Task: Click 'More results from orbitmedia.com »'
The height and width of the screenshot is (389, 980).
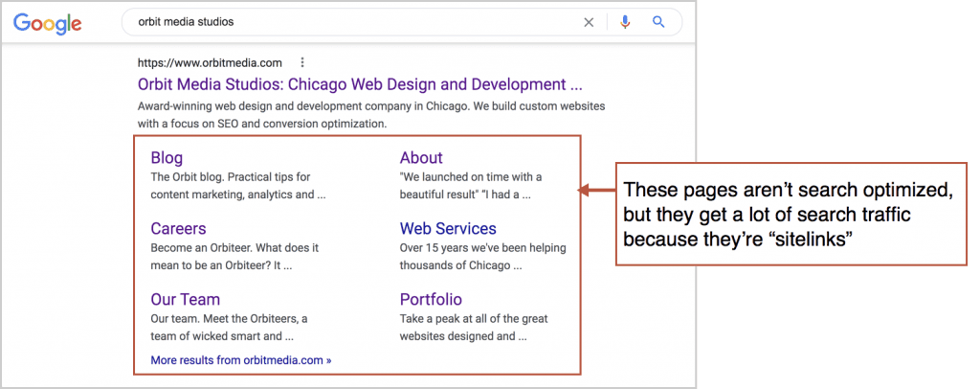Action: [x=241, y=360]
